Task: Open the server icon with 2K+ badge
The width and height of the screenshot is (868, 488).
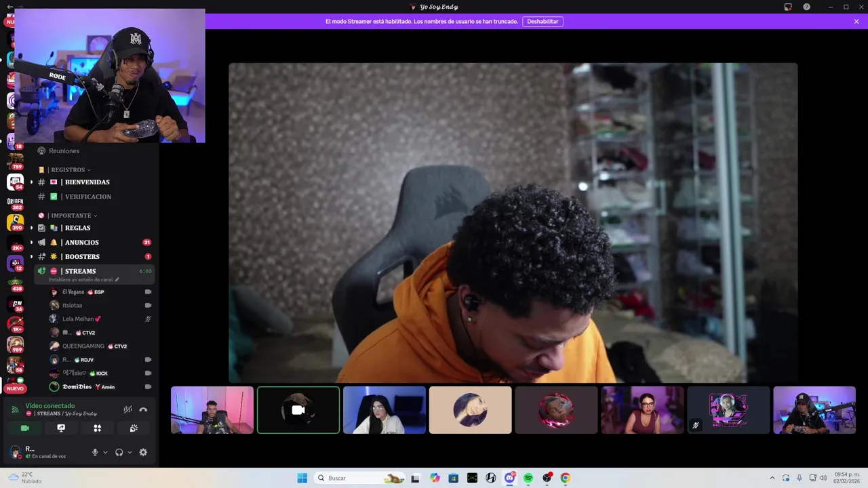Action: point(15,243)
